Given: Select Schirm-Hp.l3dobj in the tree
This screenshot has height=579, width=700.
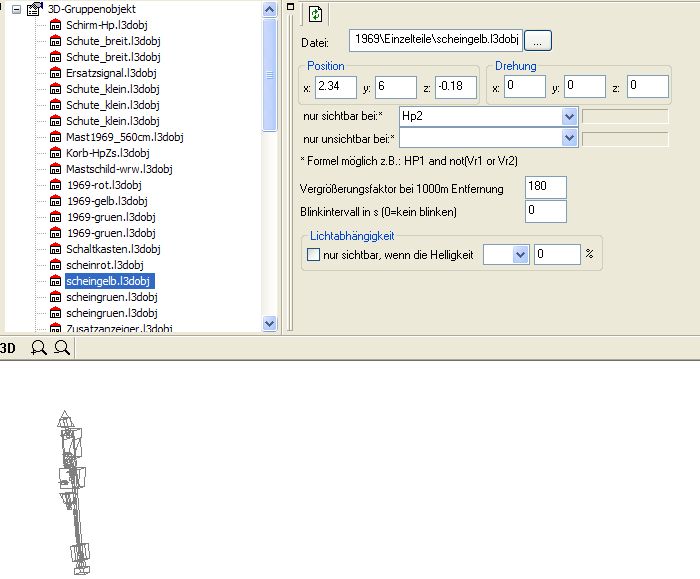Looking at the screenshot, I should tap(107, 25).
